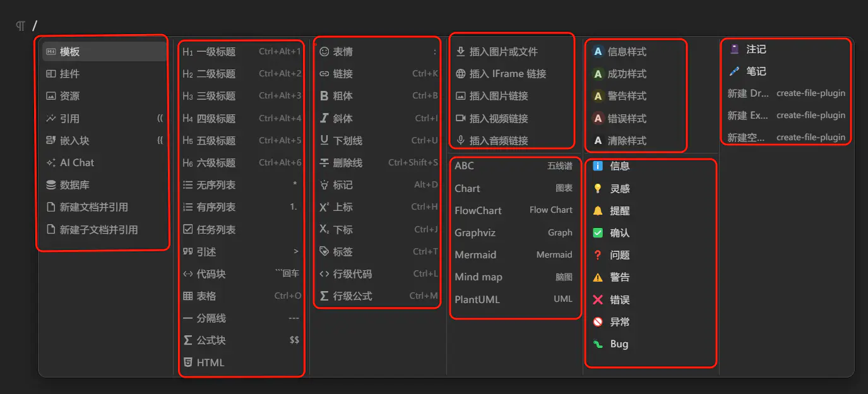Click the bold B icon

(324, 96)
